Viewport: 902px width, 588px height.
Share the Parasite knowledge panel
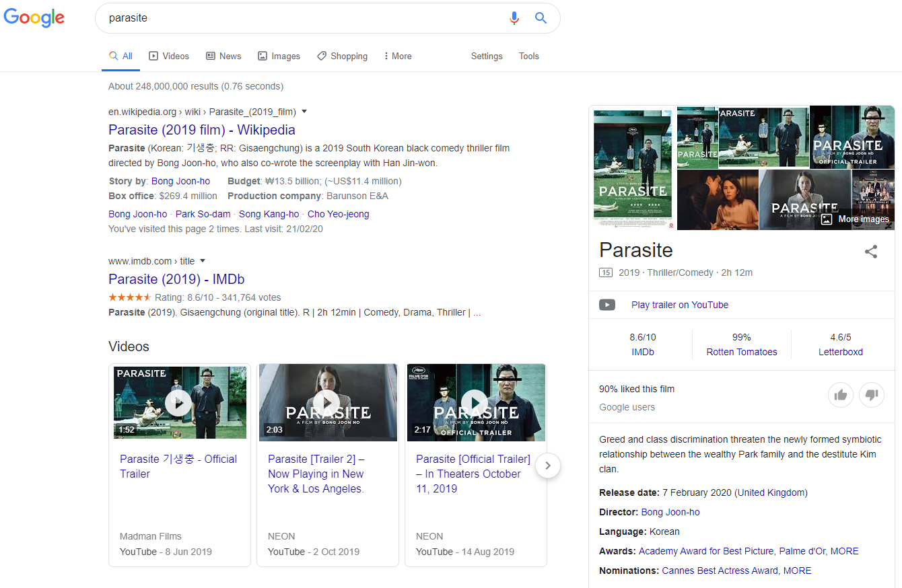(x=871, y=252)
